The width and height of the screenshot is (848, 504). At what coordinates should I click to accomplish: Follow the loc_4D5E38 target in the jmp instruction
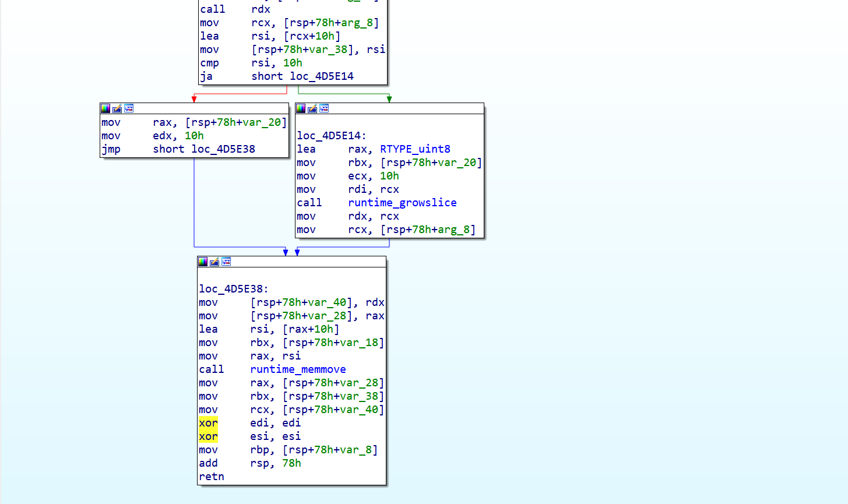tap(223, 149)
